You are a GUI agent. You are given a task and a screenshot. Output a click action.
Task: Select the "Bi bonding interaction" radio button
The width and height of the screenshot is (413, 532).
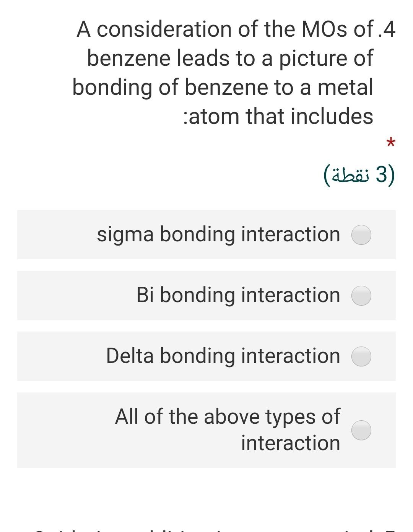tap(361, 295)
